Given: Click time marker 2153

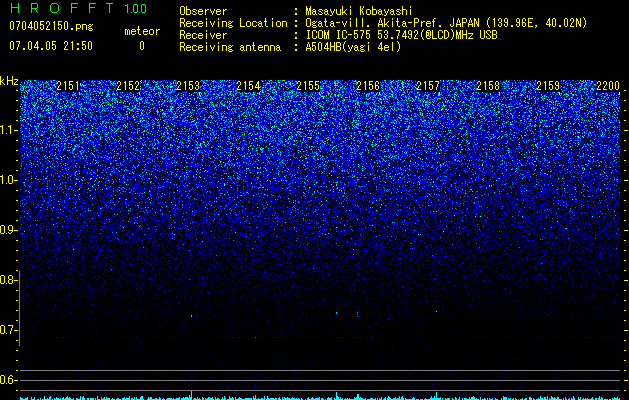Looking at the screenshot, I should click(x=188, y=86).
